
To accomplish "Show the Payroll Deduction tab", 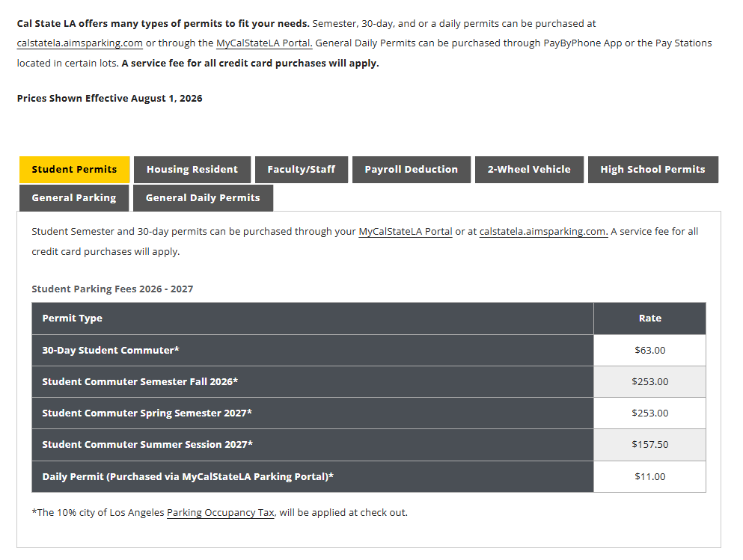I will [412, 170].
